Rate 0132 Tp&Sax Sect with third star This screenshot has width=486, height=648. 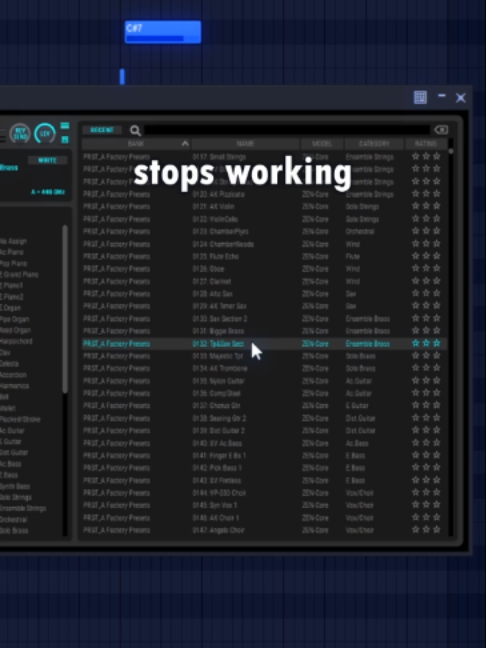(x=436, y=343)
